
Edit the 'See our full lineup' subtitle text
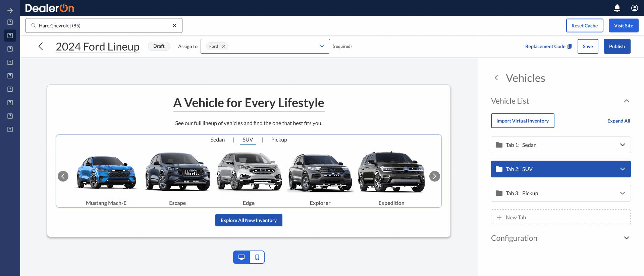[x=249, y=123]
